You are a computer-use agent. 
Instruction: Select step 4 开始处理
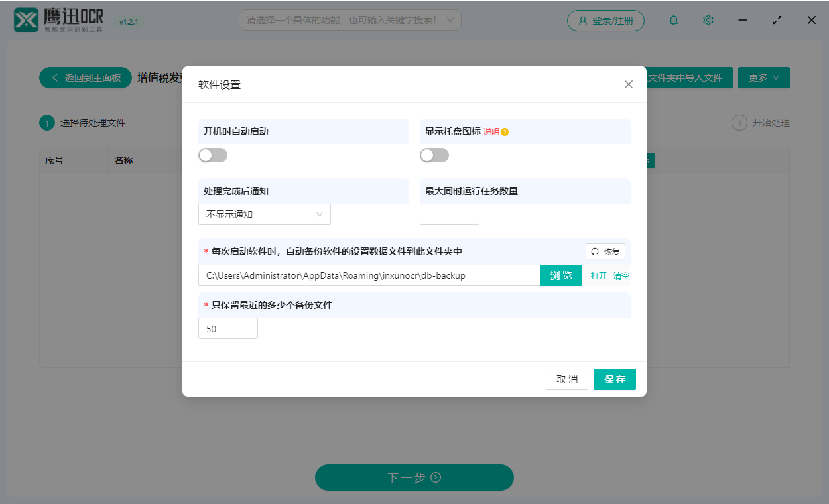click(x=761, y=123)
